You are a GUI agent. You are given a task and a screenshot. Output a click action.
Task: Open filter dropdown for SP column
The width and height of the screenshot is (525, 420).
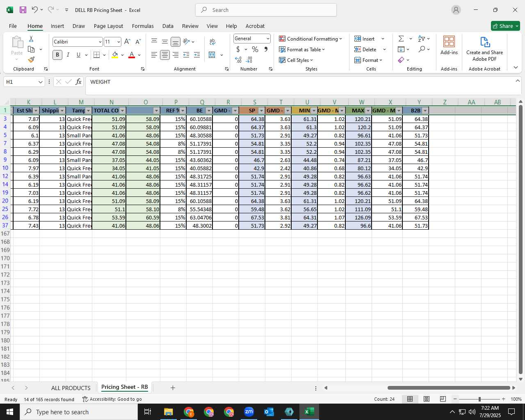pos(262,111)
